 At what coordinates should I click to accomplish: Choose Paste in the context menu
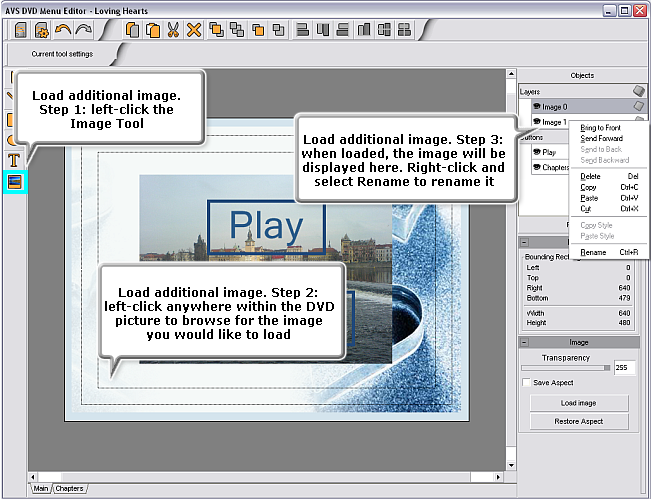(609, 198)
